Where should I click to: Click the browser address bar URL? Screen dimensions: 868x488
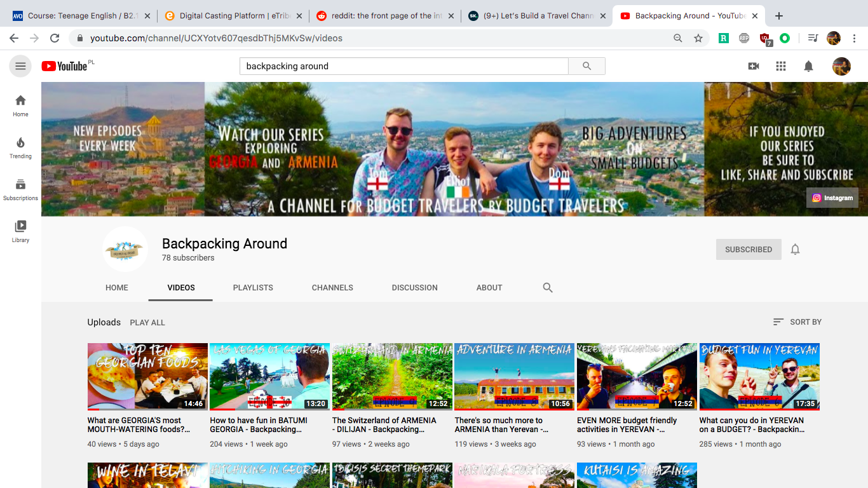pyautogui.click(x=216, y=38)
